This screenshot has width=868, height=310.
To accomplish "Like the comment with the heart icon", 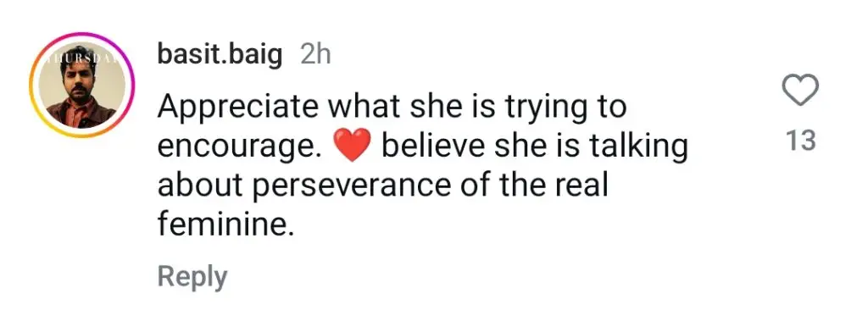I will point(802,91).
